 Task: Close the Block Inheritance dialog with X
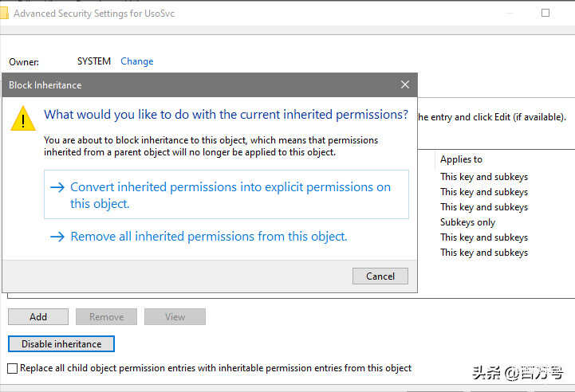click(x=405, y=84)
